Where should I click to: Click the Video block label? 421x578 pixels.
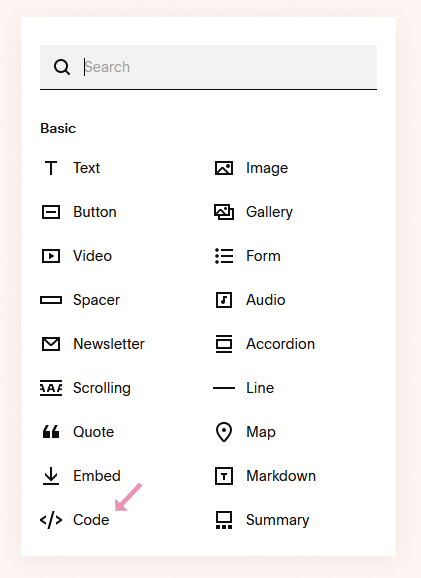93,256
